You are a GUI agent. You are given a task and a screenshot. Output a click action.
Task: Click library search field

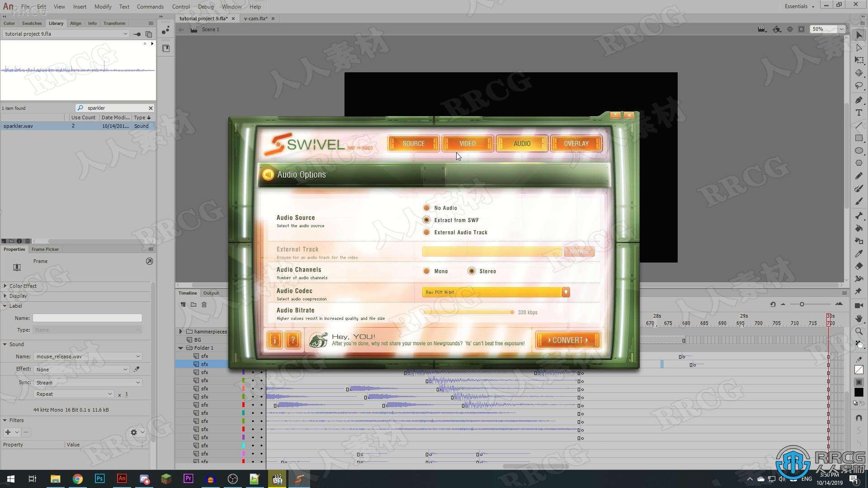coord(115,108)
